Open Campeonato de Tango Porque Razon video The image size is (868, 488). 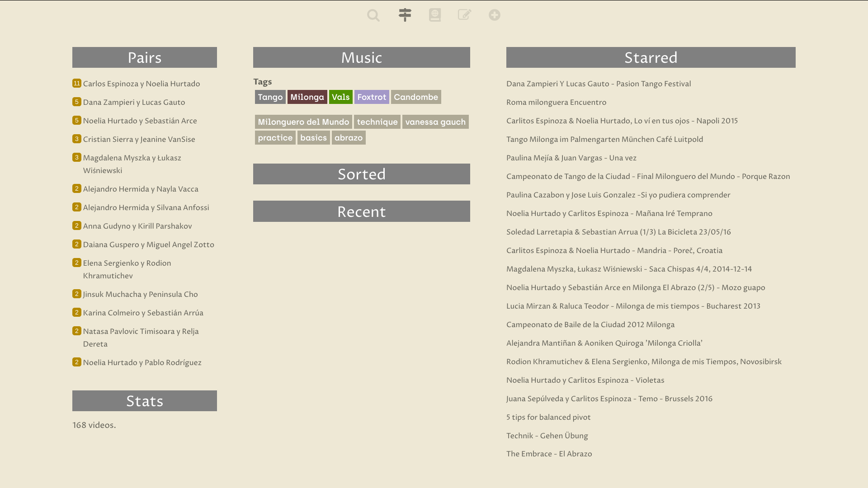coord(648,177)
